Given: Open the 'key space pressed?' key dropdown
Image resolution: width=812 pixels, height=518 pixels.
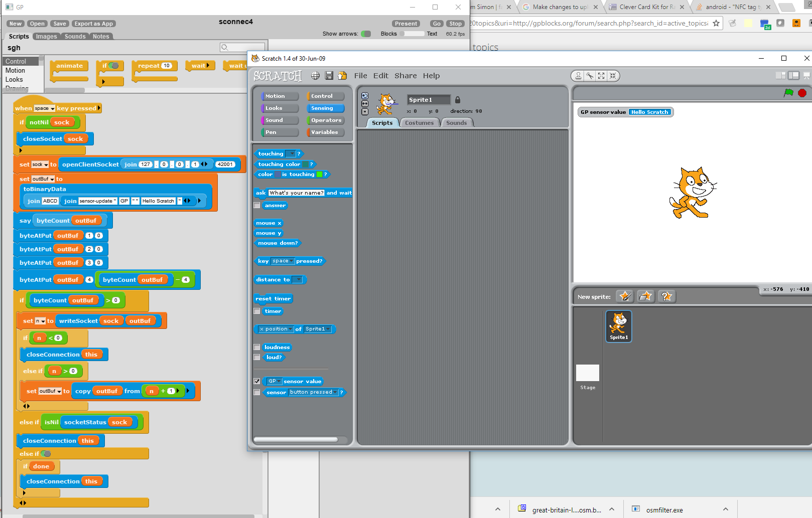Looking at the screenshot, I should click(291, 261).
